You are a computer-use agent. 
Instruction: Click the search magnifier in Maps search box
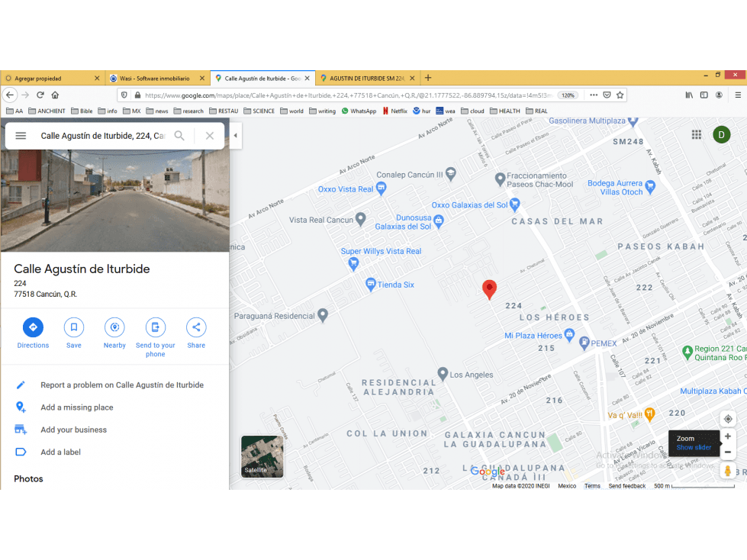179,136
